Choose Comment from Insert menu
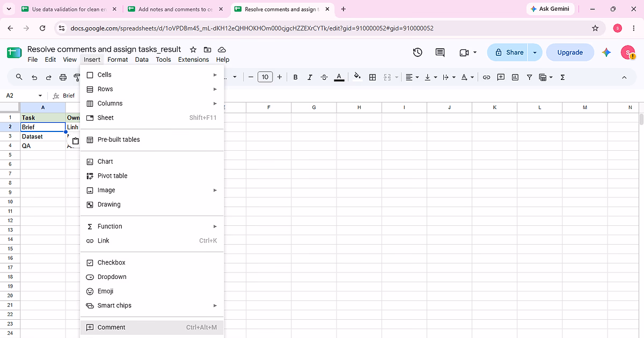 pos(152,327)
